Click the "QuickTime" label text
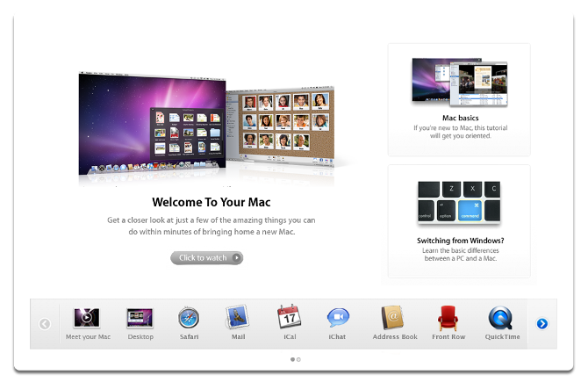The width and height of the screenshot is (588, 382). tap(502, 336)
